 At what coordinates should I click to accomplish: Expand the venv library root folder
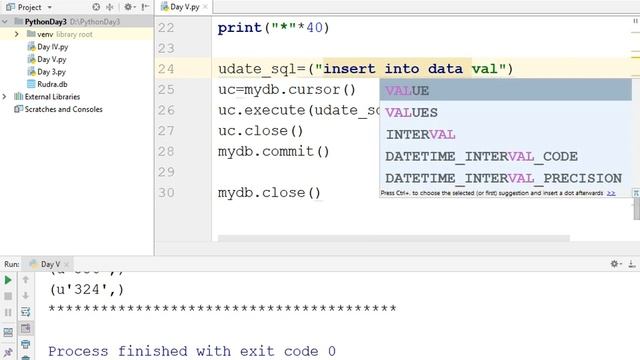point(17,34)
